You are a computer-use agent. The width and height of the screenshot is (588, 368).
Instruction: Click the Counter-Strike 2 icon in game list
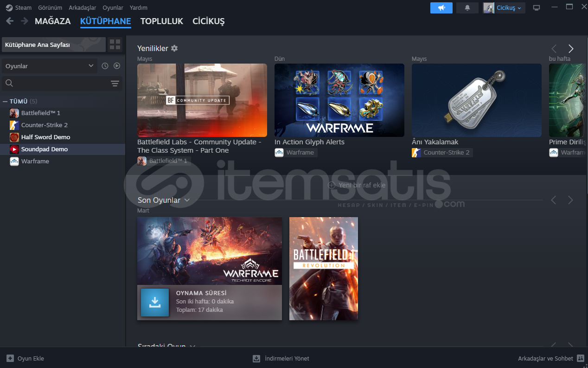coord(14,125)
